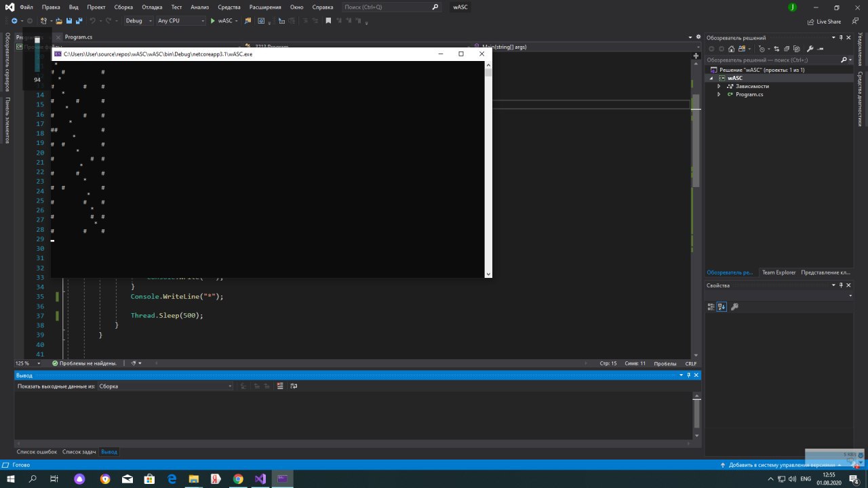Click Sync with Active Document icon
The image size is (868, 488).
click(777, 49)
